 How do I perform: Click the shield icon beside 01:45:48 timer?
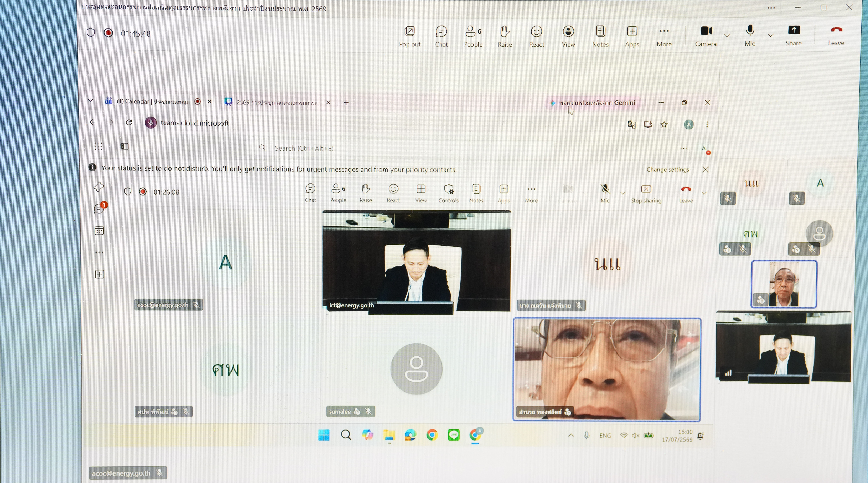click(x=91, y=33)
